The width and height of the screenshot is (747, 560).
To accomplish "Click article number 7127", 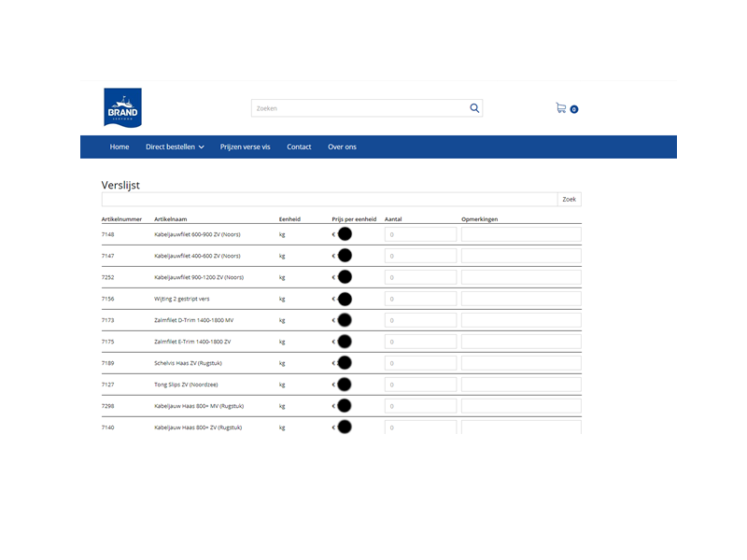I will 107,385.
